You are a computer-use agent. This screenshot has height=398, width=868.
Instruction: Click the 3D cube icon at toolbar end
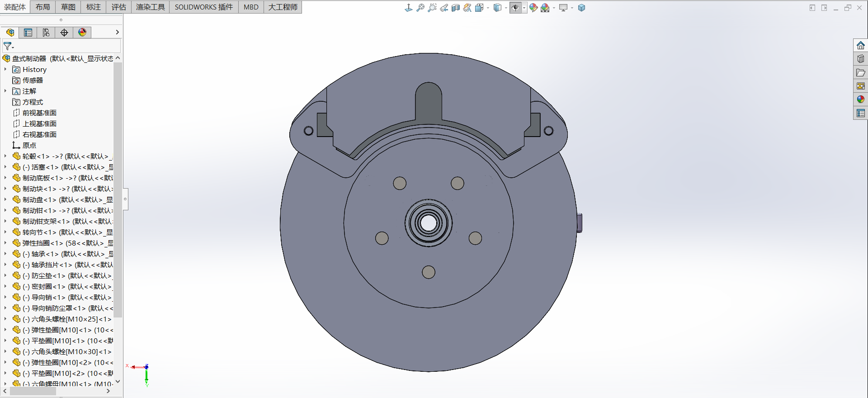point(582,8)
